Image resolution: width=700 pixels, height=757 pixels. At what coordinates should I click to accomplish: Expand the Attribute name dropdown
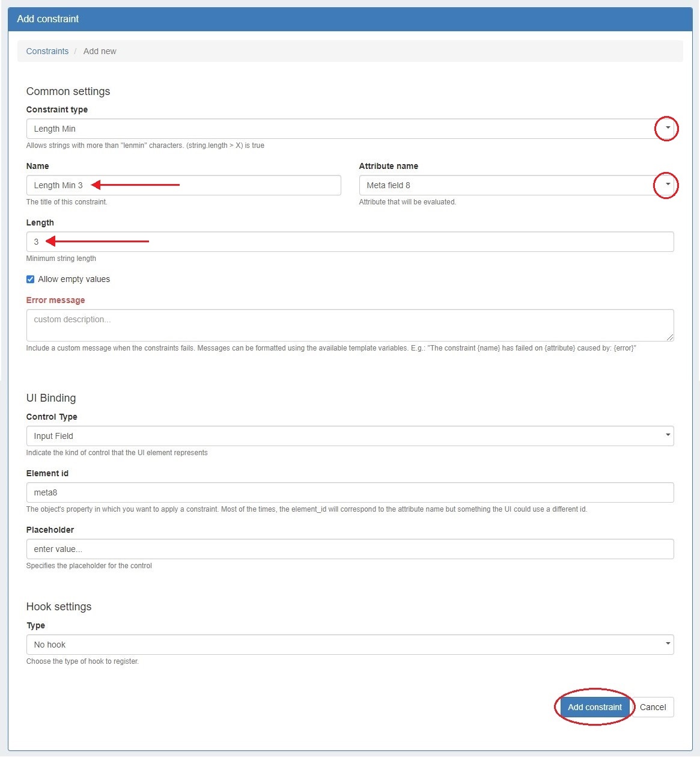pos(667,185)
